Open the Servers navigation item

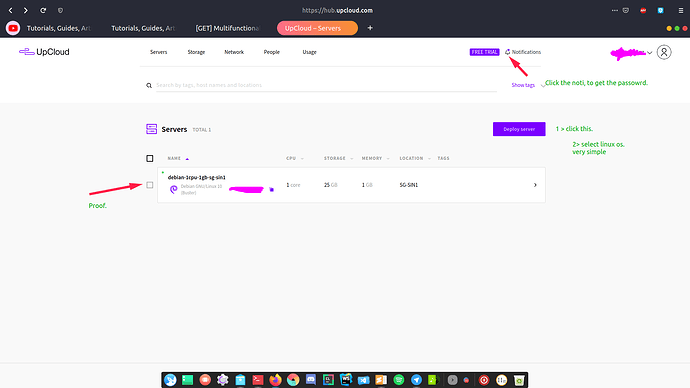click(158, 52)
